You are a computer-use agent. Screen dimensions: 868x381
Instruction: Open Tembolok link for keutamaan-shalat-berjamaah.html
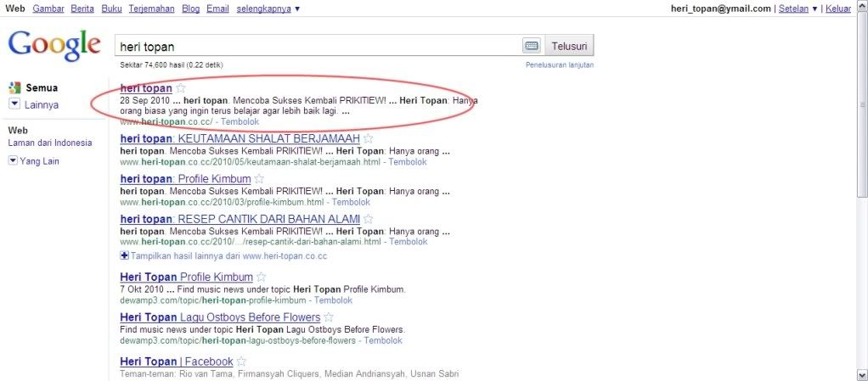(408, 162)
